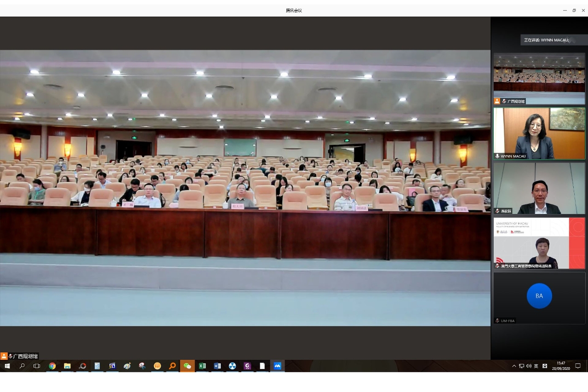Screen dimensions: 588x392
Task: Click the taskbar search magnifier
Action: [22, 366]
